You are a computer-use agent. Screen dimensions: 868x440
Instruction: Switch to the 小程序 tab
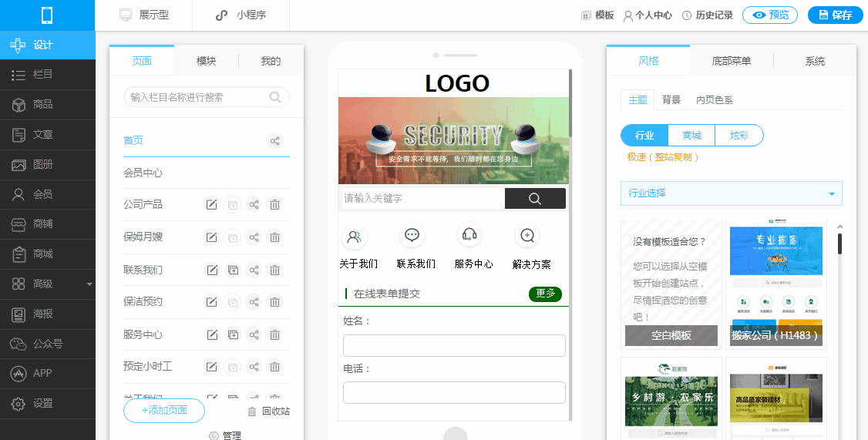[x=241, y=15]
